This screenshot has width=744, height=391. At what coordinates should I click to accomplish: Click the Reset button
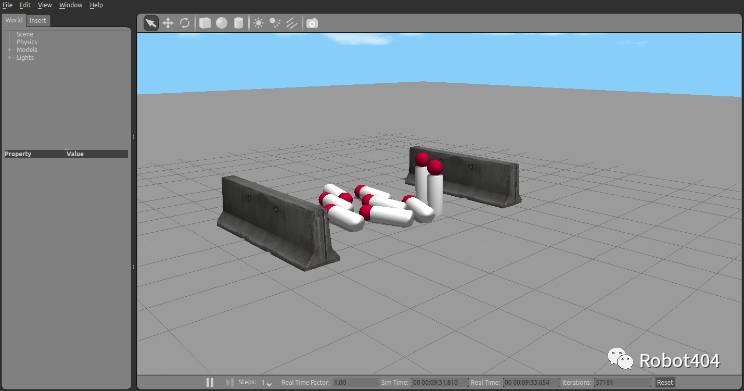pos(665,382)
